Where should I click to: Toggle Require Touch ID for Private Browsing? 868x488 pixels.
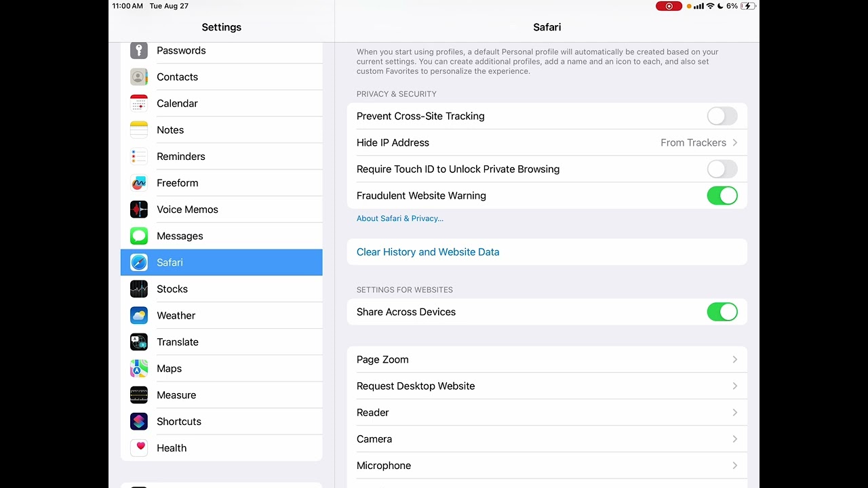tap(722, 169)
